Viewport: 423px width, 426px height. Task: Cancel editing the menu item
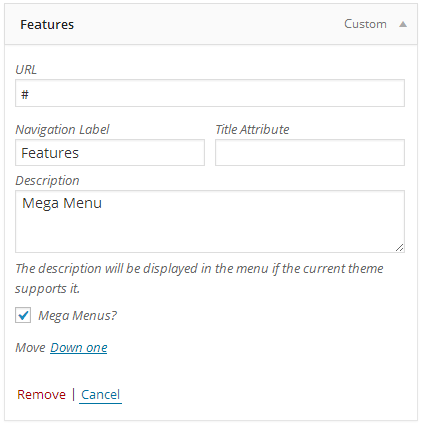[x=100, y=395]
